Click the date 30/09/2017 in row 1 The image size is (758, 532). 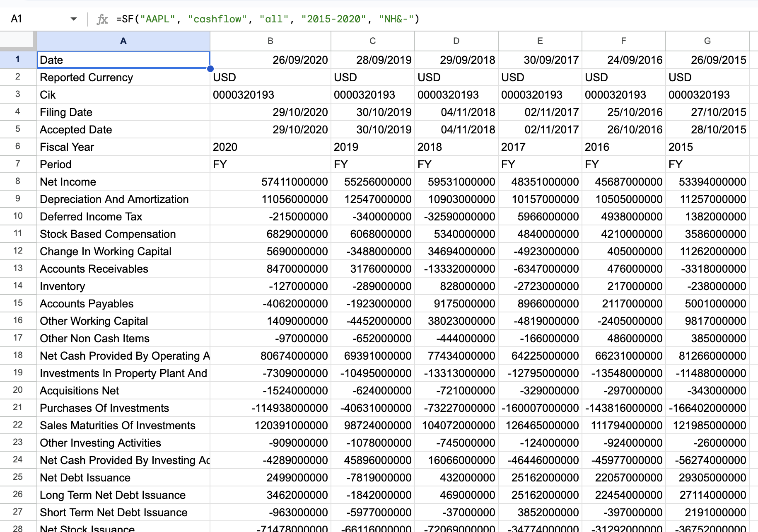[x=540, y=60]
